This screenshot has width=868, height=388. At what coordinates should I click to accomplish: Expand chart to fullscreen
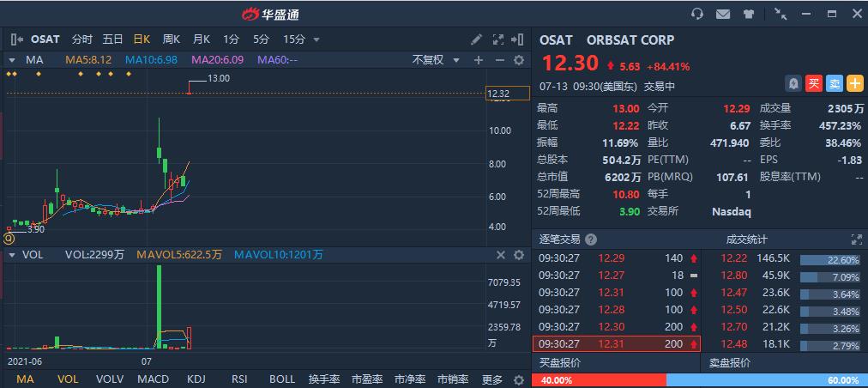[x=498, y=39]
